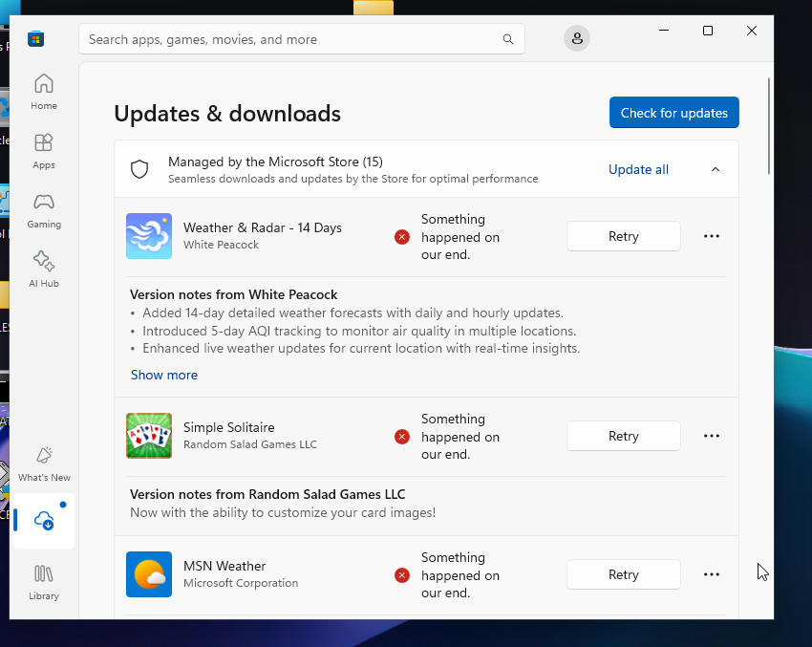
Task: Click Version notes from White Peacock heading
Action: tap(233, 294)
